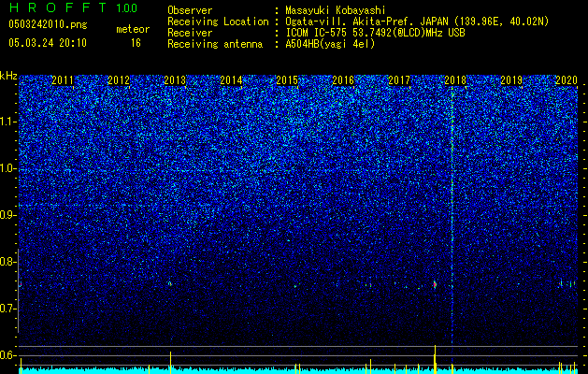Click the date stamp 05.03.24 20:10
The image size is (588, 374).
(x=48, y=43)
